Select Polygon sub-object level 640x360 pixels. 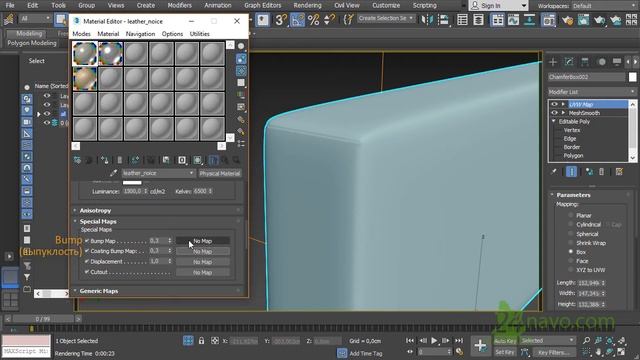coord(573,156)
